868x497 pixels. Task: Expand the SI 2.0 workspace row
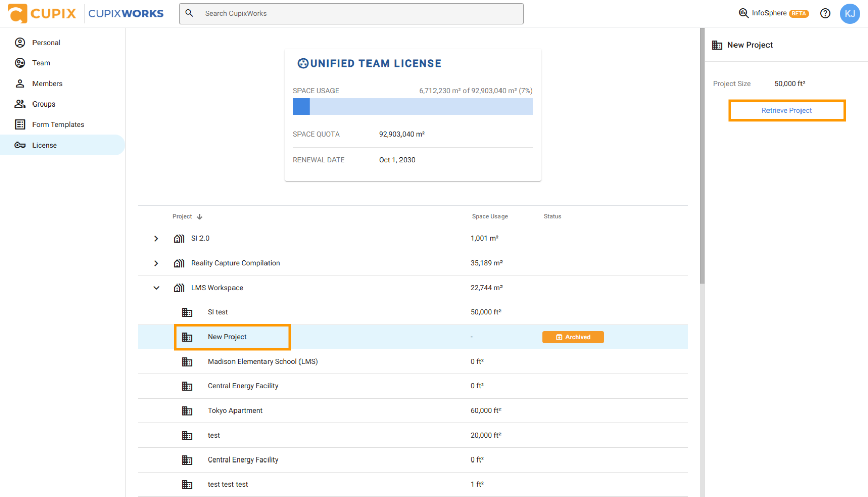pyautogui.click(x=156, y=238)
